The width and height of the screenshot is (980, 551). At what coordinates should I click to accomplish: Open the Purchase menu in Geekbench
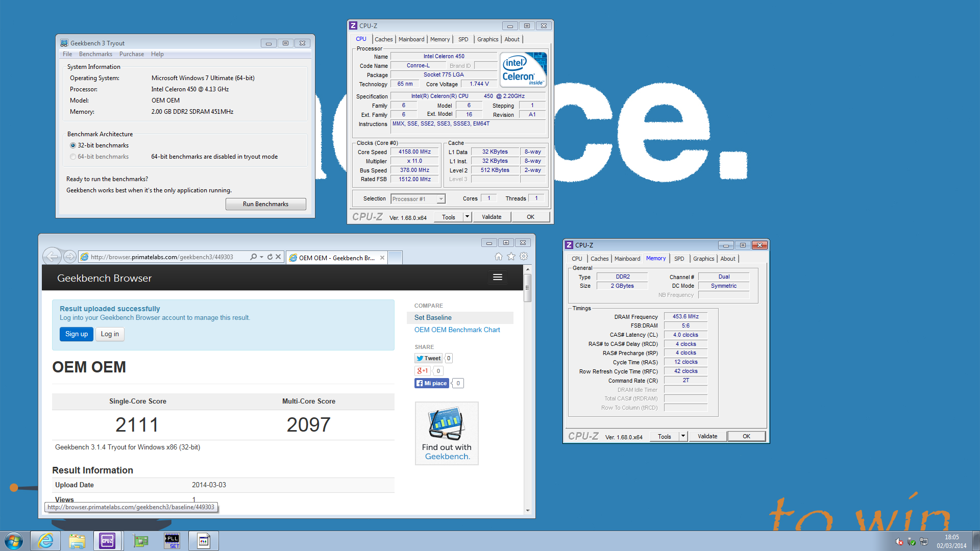132,54
